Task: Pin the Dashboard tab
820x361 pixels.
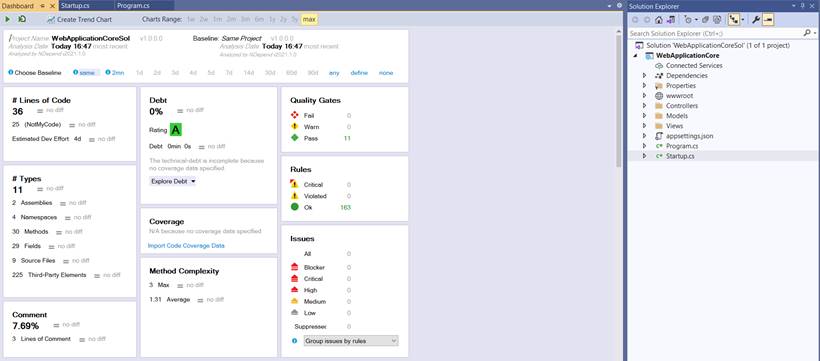Action: point(43,6)
